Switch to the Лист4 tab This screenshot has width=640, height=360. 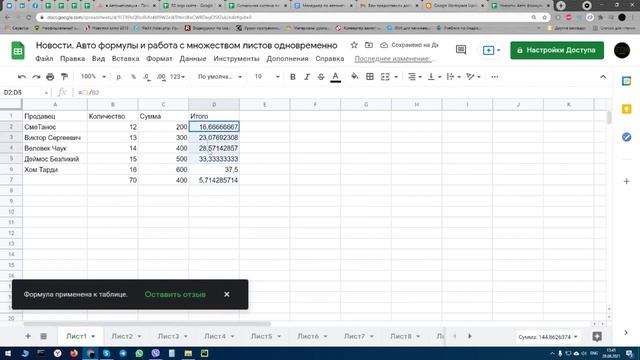pos(219,336)
